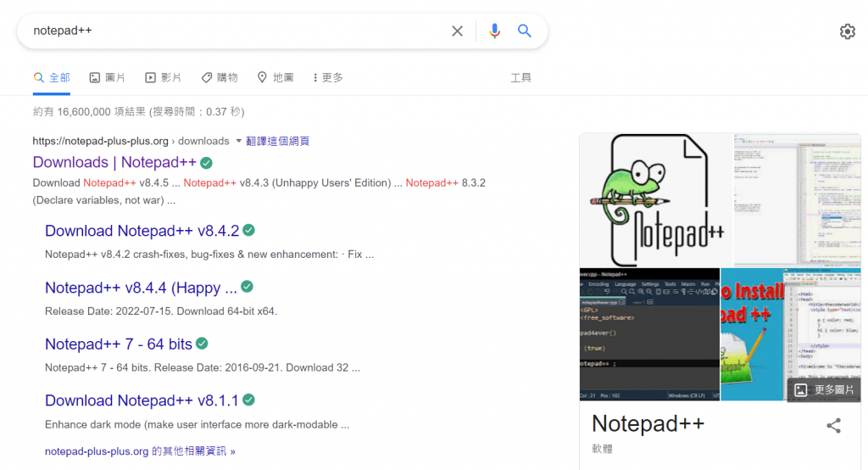The width and height of the screenshot is (868, 470).
Task: Click the share icon beside Notepad++ title
Action: [834, 426]
